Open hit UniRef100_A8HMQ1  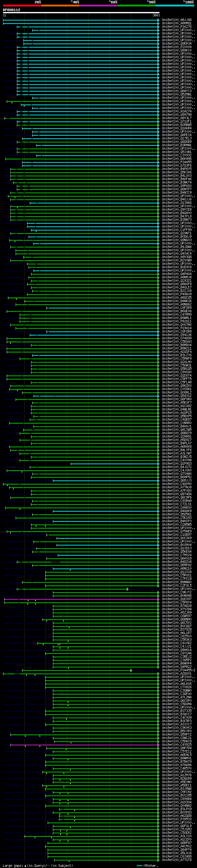[x=176, y=23]
